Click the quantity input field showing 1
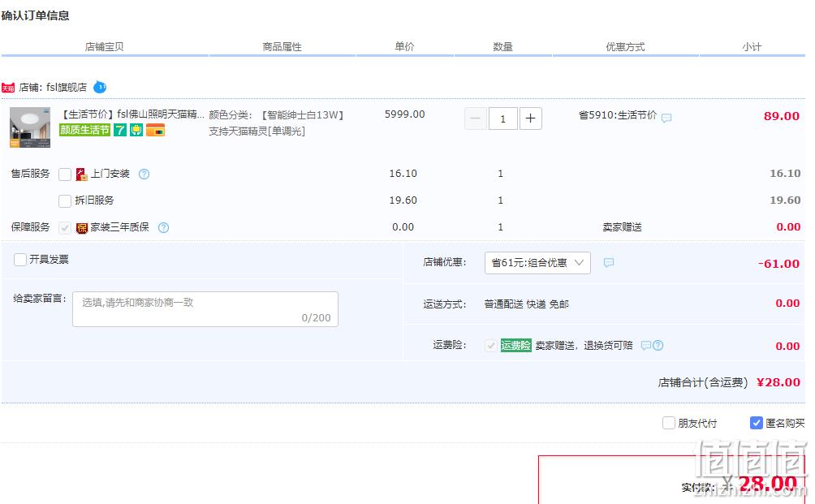This screenshot has height=504, width=815. point(502,118)
